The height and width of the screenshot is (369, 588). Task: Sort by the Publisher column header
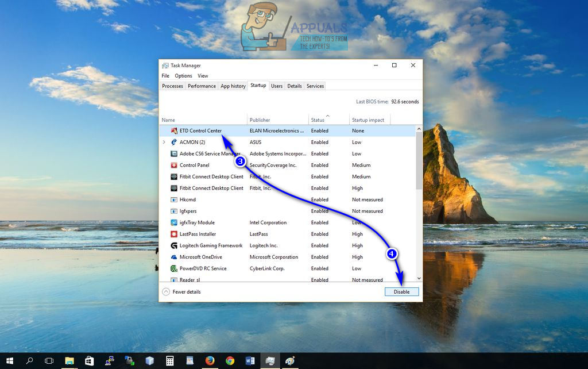pos(278,120)
